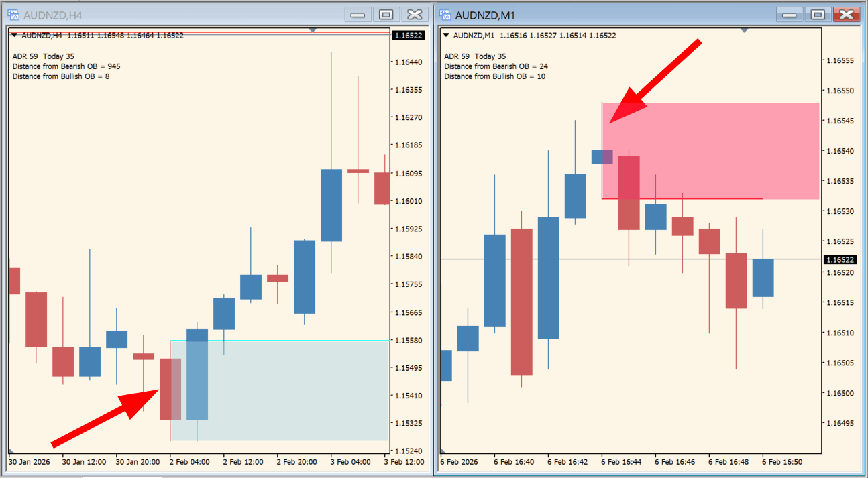Click the 1.16522 price label on M1 axis

pyautogui.click(x=839, y=259)
